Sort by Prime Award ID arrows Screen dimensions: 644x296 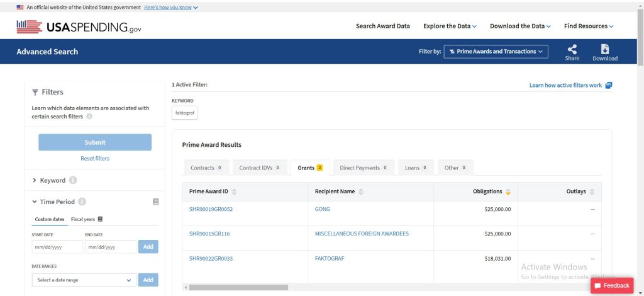(x=234, y=191)
